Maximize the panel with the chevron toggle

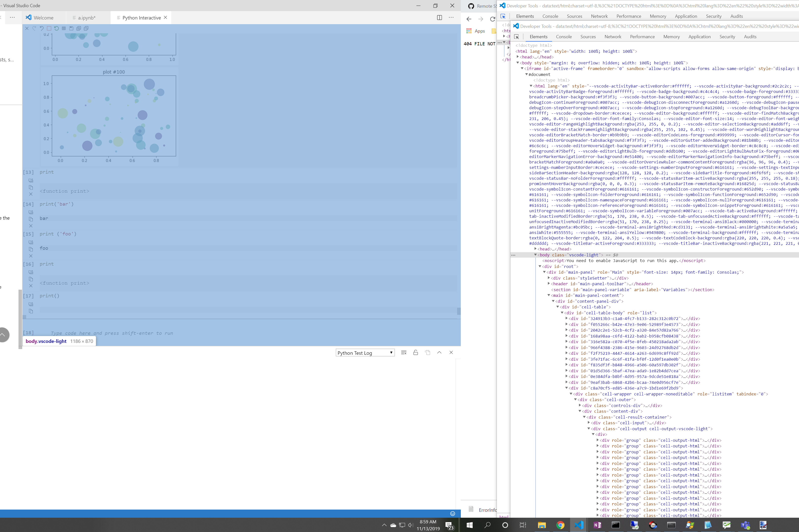(x=439, y=353)
